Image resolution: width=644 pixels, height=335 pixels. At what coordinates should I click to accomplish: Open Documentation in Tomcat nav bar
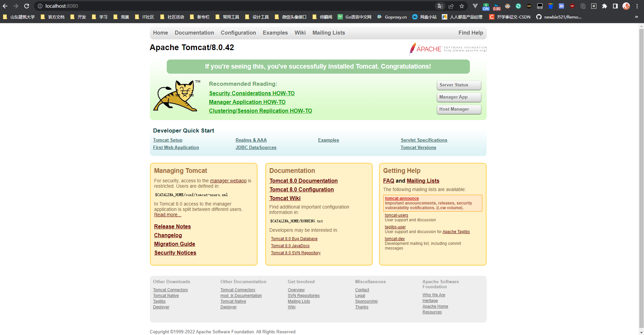pos(194,33)
